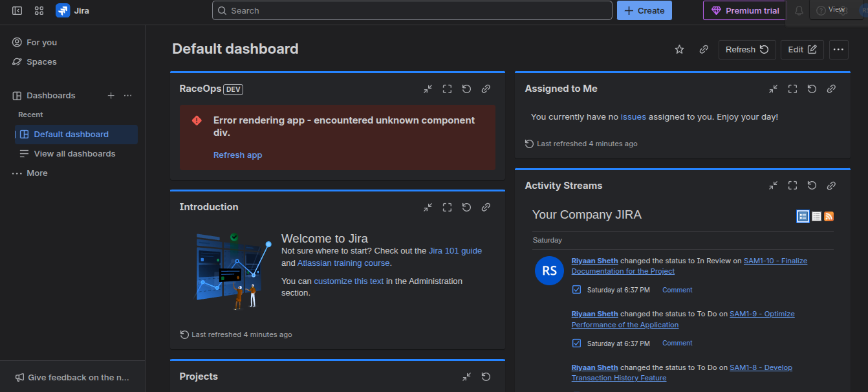Refresh the Assigned to Me gadget

(x=812, y=89)
